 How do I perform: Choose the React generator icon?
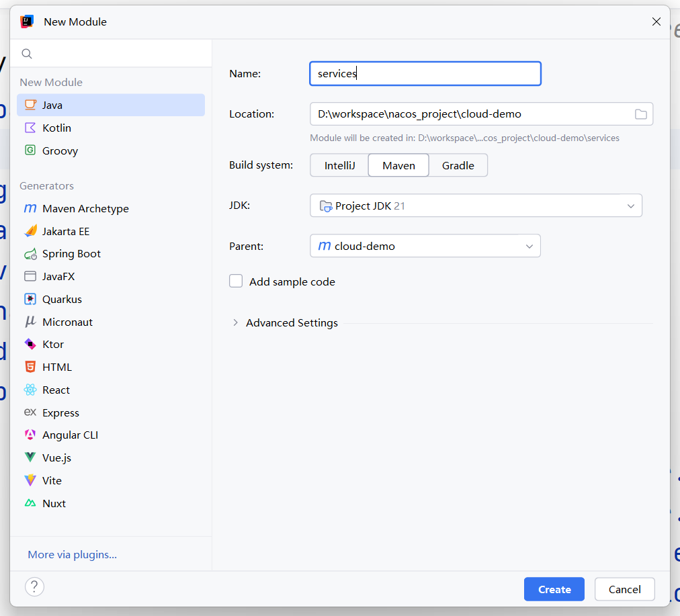click(30, 390)
